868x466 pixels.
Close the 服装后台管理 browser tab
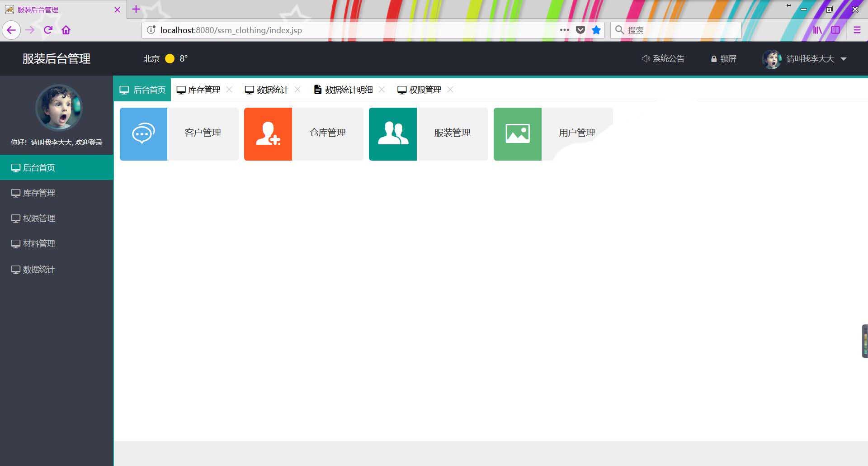tap(118, 10)
